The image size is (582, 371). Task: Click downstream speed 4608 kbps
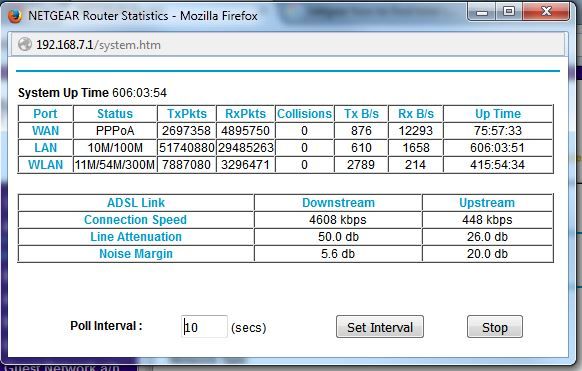pos(338,220)
